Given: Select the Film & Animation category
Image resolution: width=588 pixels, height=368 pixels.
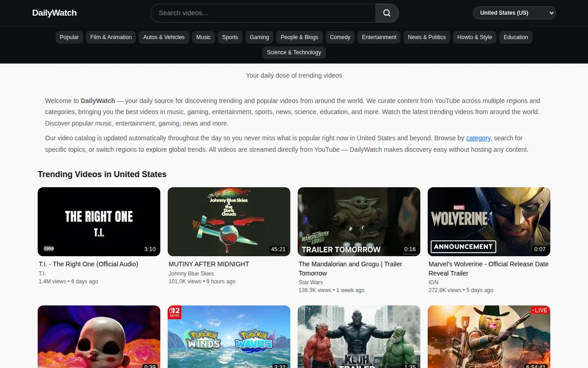Looking at the screenshot, I should click(x=111, y=37).
